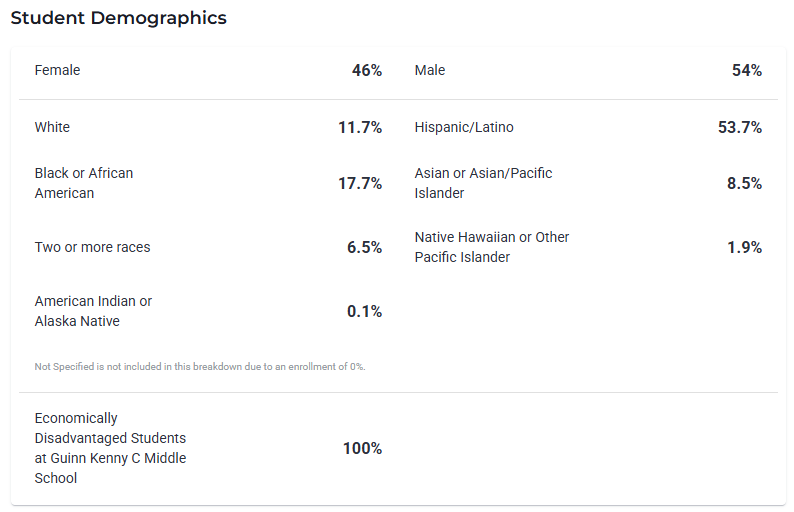
Task: Click the 17.7% percentage value
Action: click(360, 183)
